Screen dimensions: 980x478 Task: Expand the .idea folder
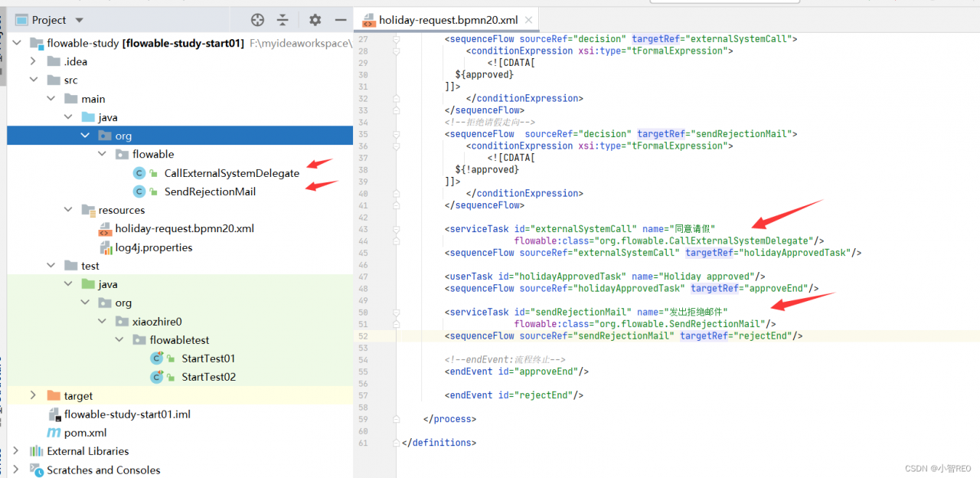click(x=34, y=61)
